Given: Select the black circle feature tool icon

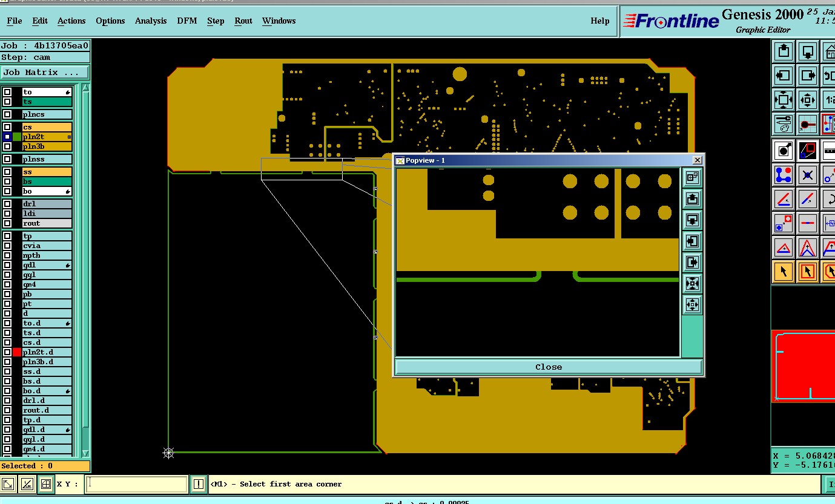Looking at the screenshot, I should click(x=784, y=151).
